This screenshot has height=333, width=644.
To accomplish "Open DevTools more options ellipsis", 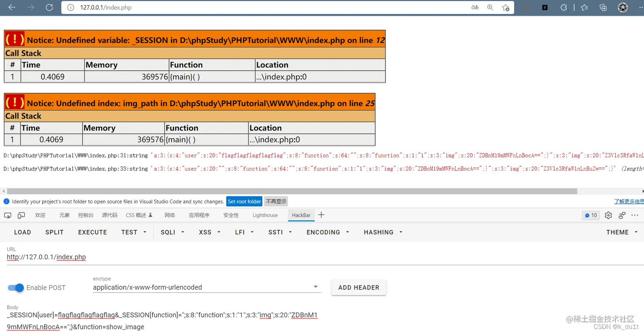I will (635, 215).
